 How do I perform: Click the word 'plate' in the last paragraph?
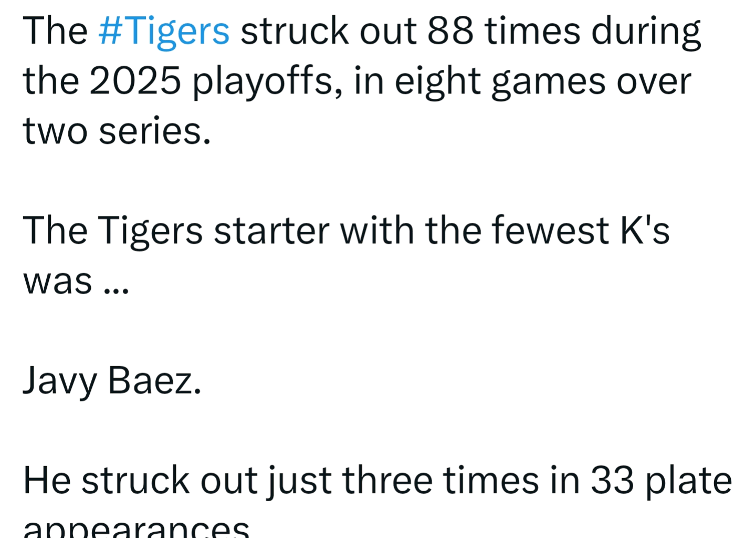(x=688, y=480)
